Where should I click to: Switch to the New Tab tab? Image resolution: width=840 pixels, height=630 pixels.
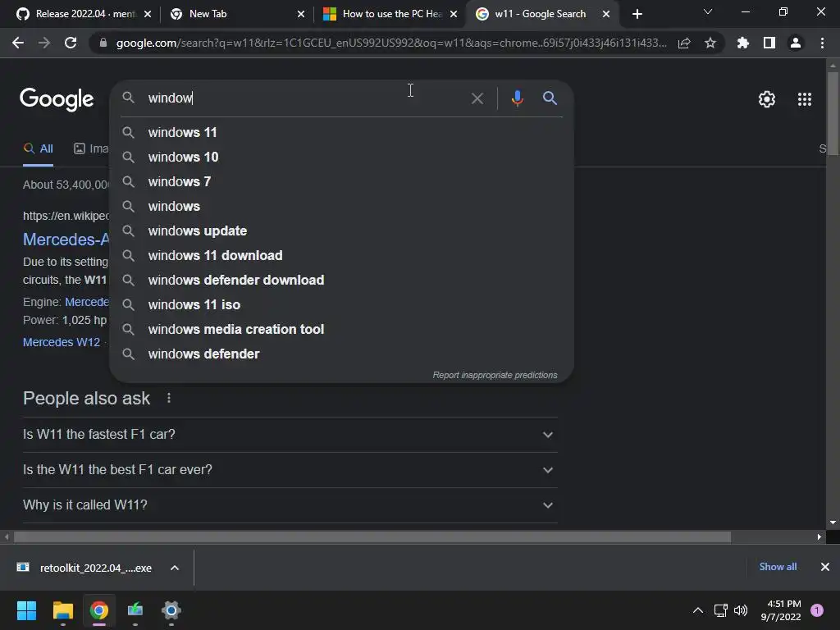(237, 15)
